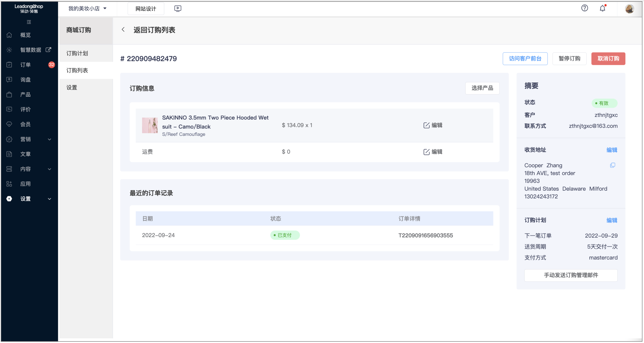Collapse the sidebar with the menu-fold icon
Image resolution: width=644 pixels, height=343 pixels.
click(29, 22)
